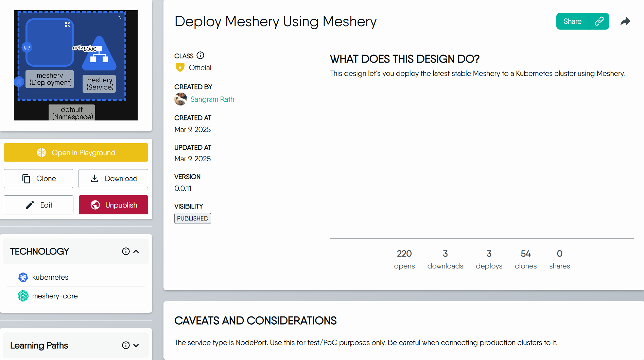This screenshot has width=644, height=360.
Task: Click the kubernetes technology icon
Action: pyautogui.click(x=23, y=277)
